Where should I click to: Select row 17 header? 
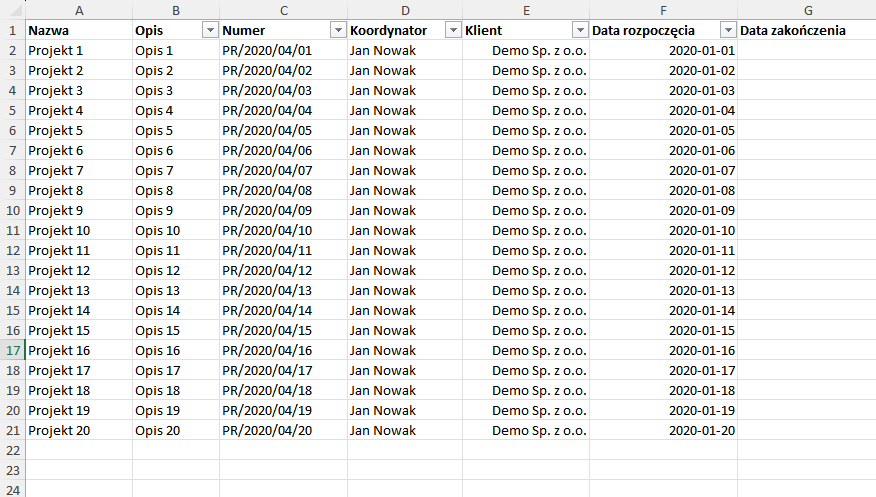pyautogui.click(x=12, y=351)
